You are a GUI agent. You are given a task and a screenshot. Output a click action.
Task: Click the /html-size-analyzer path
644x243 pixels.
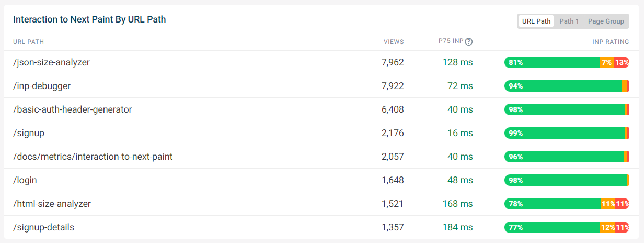coord(52,204)
